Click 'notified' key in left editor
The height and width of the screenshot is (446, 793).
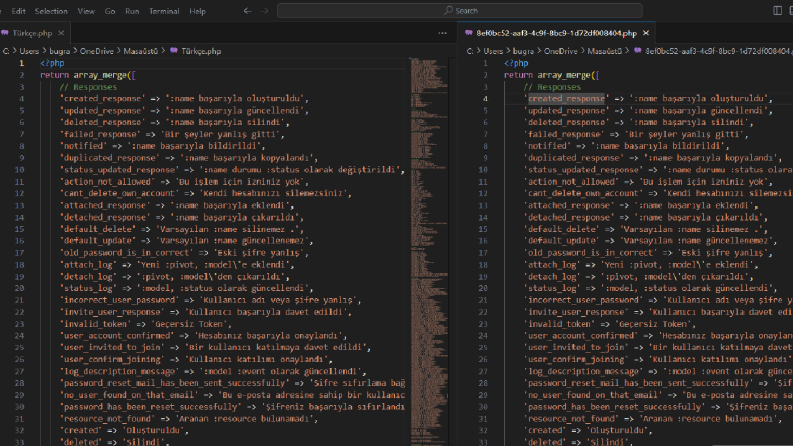[83, 146]
